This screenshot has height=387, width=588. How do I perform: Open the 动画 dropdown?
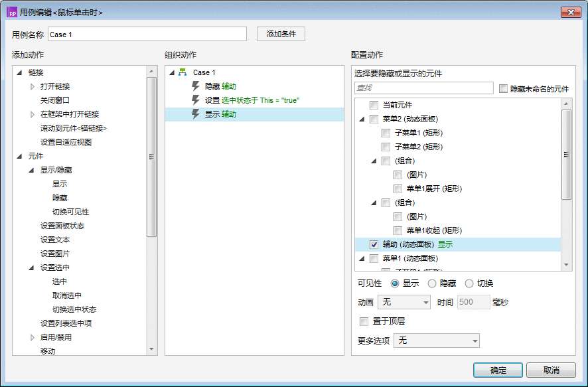point(404,302)
